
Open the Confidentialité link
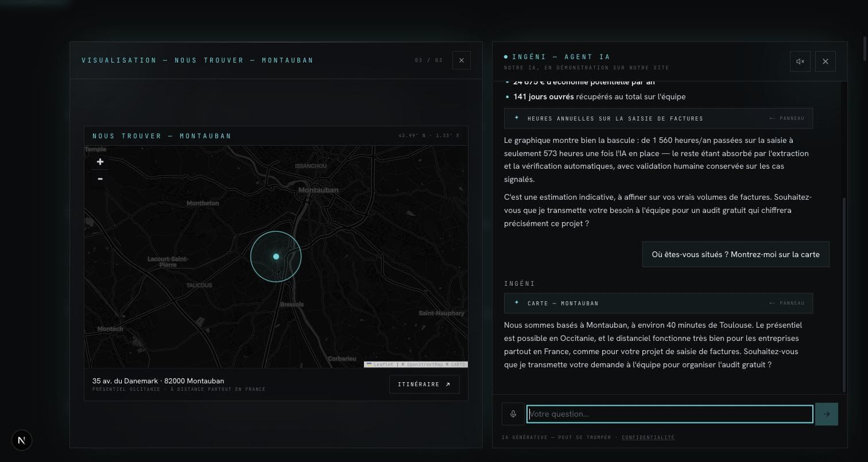[x=648, y=437]
